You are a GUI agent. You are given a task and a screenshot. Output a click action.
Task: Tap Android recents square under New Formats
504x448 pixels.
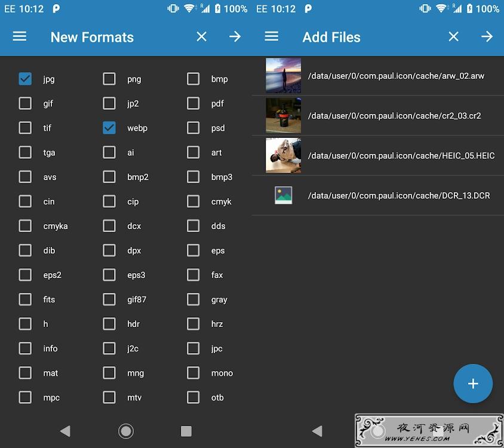186,431
